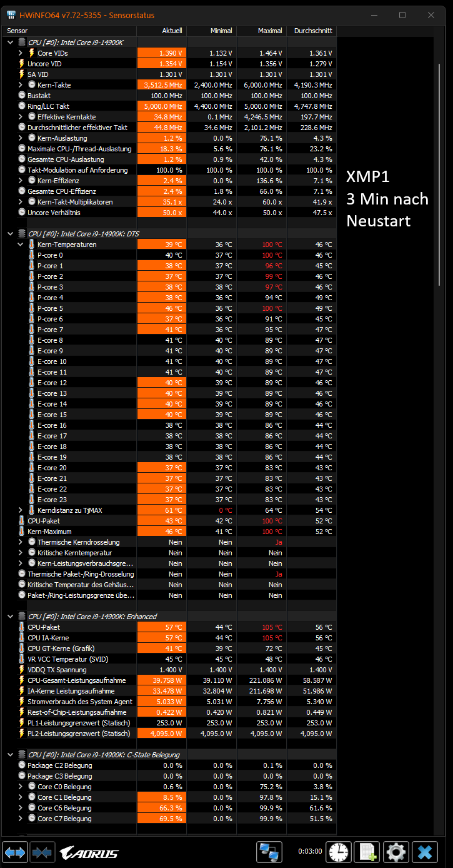Expand the Core C0 Belegung row
The image size is (453, 868).
click(x=21, y=787)
